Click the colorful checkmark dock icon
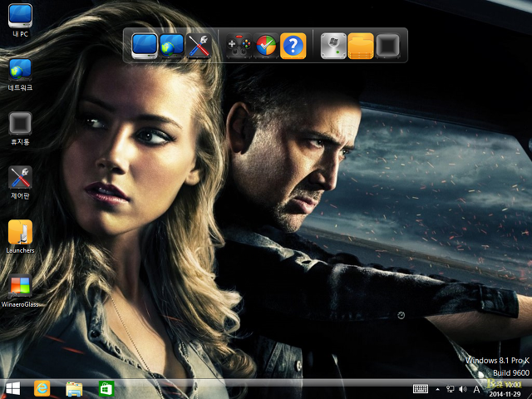 pos(266,46)
